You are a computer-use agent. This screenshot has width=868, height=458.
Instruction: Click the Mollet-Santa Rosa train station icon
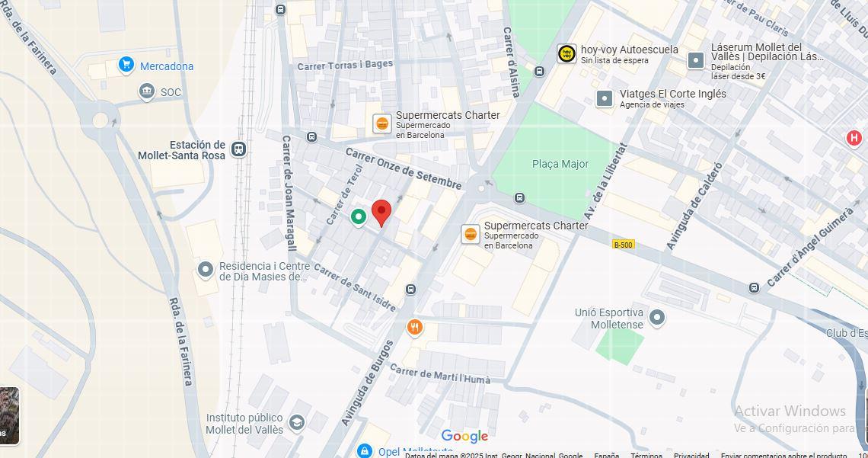238,149
